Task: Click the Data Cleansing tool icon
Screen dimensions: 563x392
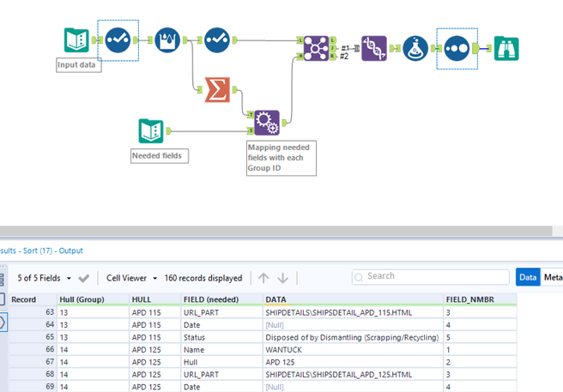Action: click(x=167, y=40)
